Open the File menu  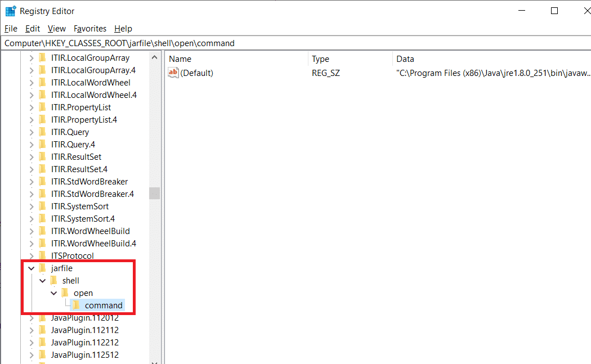coord(10,29)
